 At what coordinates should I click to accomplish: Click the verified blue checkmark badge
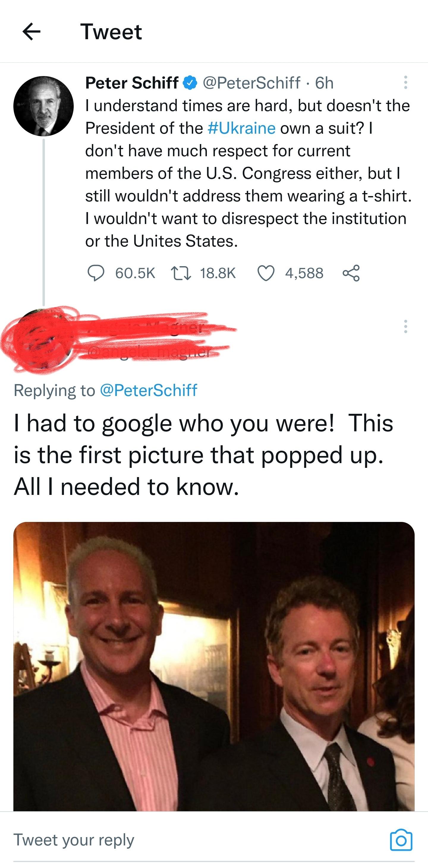tap(189, 82)
